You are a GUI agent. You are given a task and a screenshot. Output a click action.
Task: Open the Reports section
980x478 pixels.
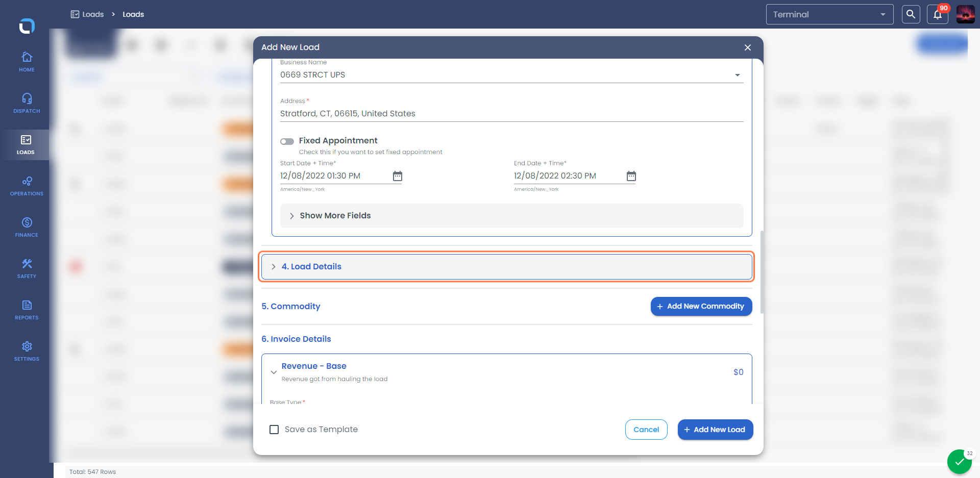[x=27, y=310]
